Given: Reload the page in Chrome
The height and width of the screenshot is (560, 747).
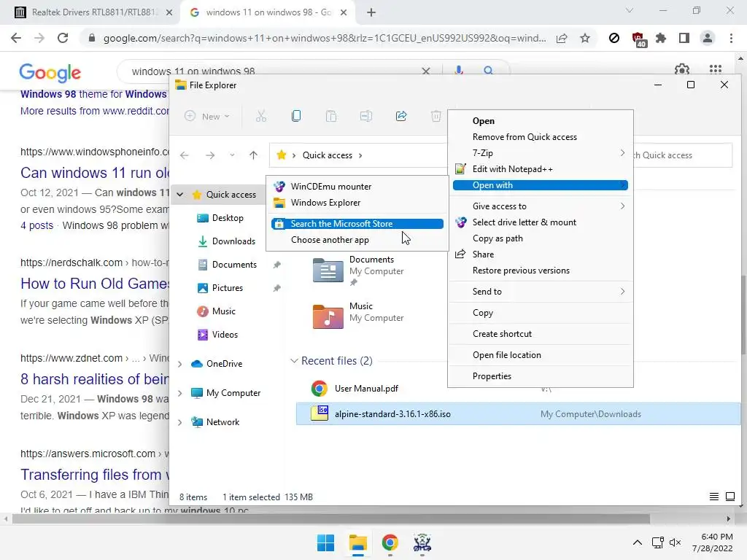Looking at the screenshot, I should tap(63, 38).
